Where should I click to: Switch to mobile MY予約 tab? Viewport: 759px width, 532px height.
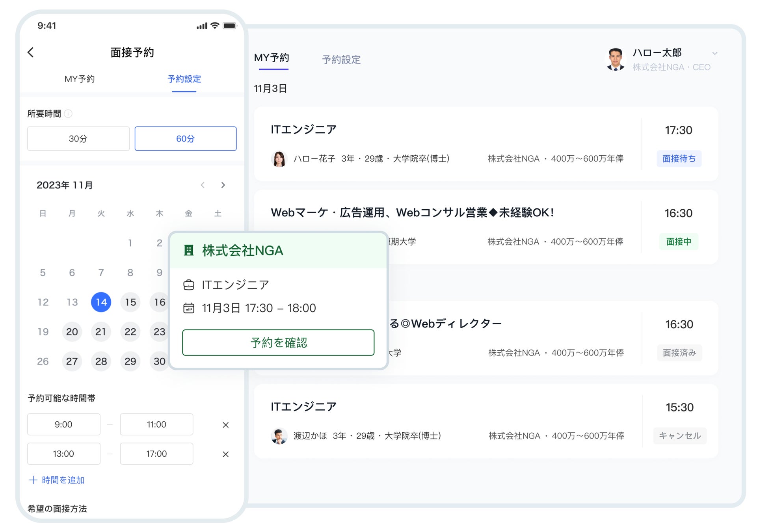pyautogui.click(x=80, y=79)
